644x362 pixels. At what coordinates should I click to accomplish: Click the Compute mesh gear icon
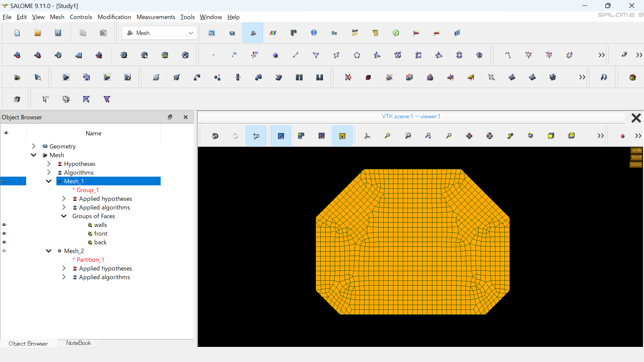[x=124, y=55]
